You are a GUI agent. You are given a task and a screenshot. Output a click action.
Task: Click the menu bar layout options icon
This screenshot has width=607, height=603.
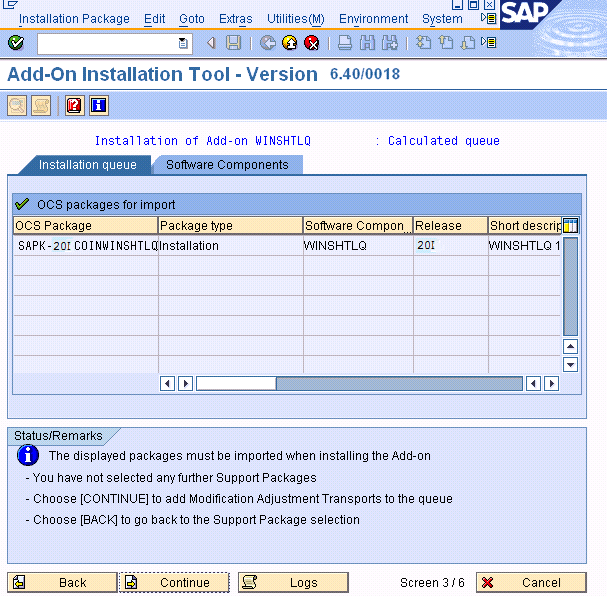coord(489,18)
